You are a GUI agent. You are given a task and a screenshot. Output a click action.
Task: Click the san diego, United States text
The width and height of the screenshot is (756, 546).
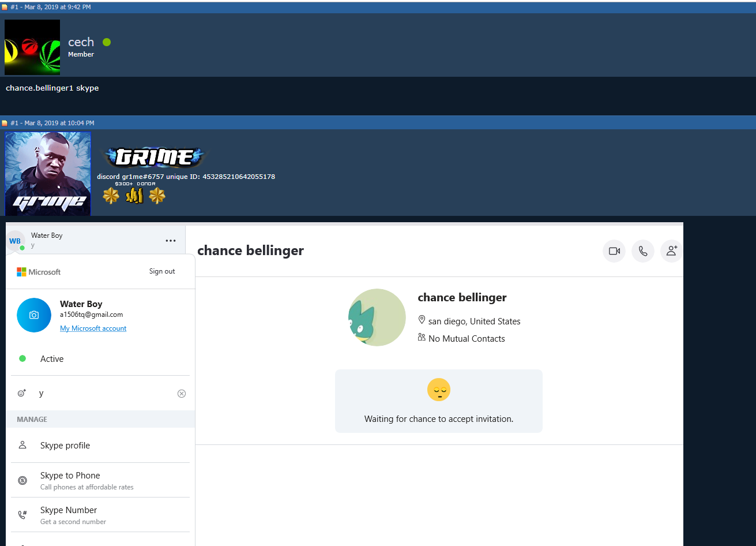pyautogui.click(x=475, y=321)
